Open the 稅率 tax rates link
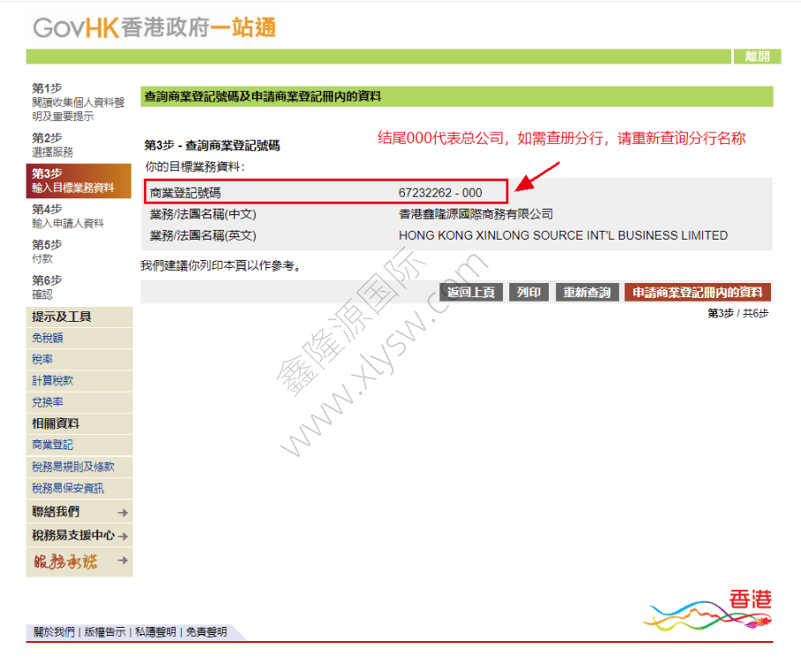The width and height of the screenshot is (801, 672). click(42, 360)
